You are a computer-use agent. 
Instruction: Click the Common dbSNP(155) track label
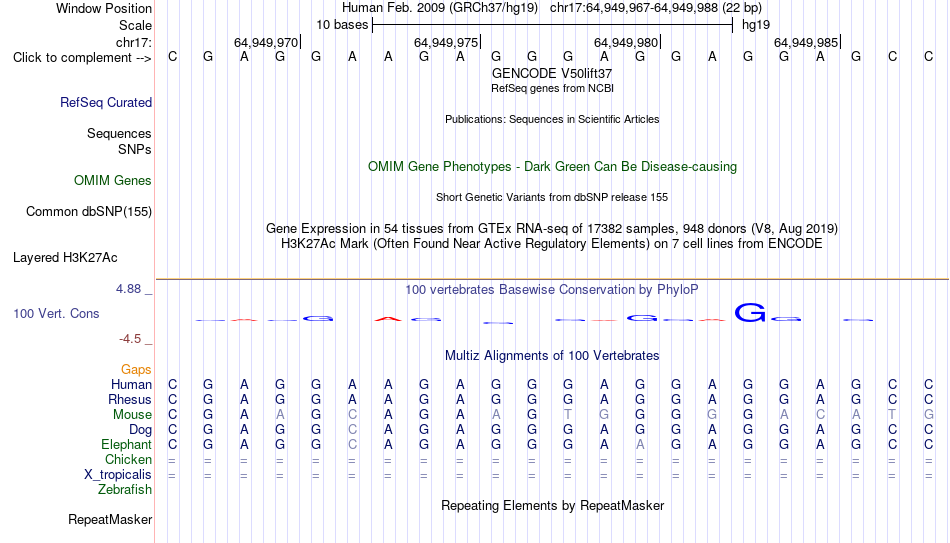[x=89, y=212]
